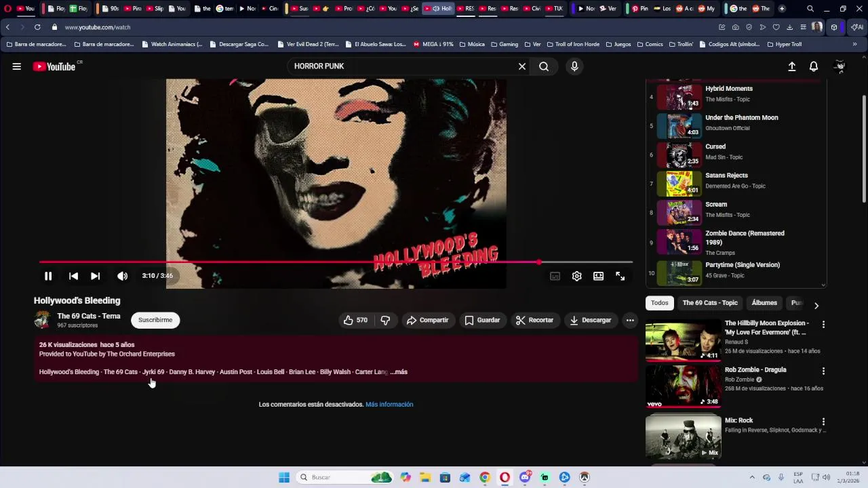The height and width of the screenshot is (488, 868).
Task: Open more actions three-dot menu beside Descargar
Action: (630, 320)
